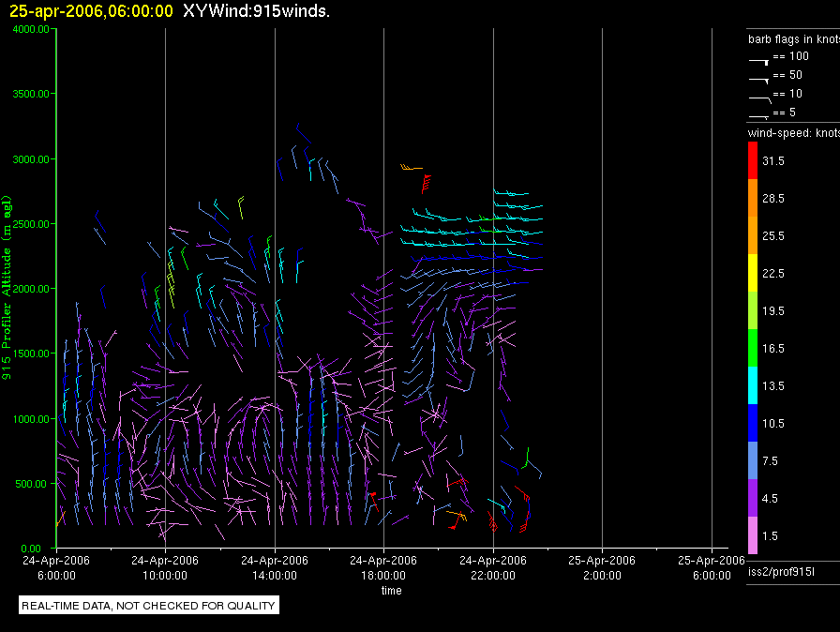840x632 pixels.
Task: Select the blue 10.5 knots swatch
Action: tap(753, 423)
